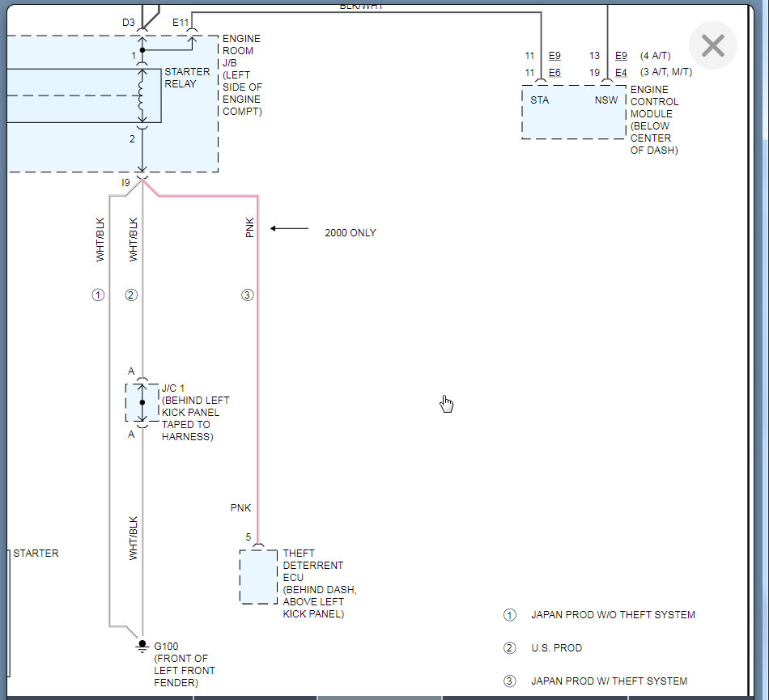Click the STA terminal text

coord(539,100)
